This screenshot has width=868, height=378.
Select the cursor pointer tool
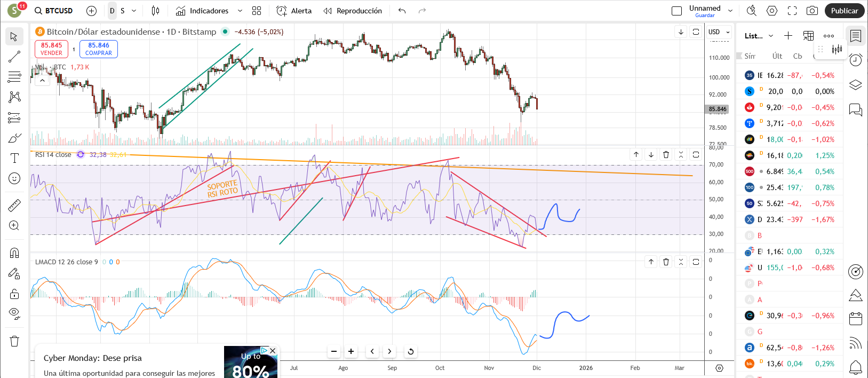[x=14, y=36]
